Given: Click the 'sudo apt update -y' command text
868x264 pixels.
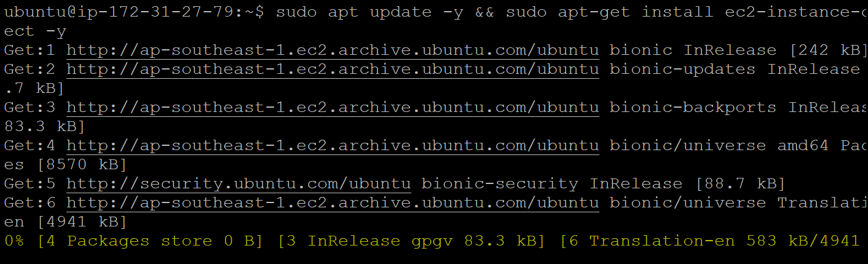Looking at the screenshot, I should point(370,12).
